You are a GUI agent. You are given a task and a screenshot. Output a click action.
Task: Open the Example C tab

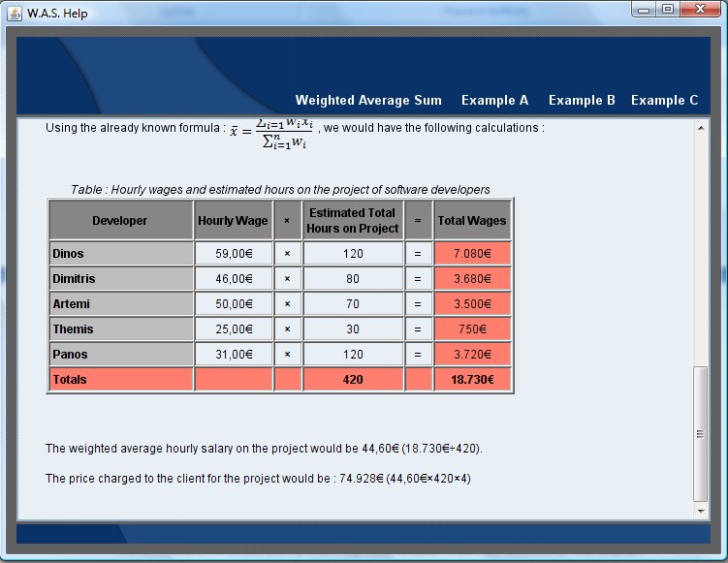tap(664, 101)
